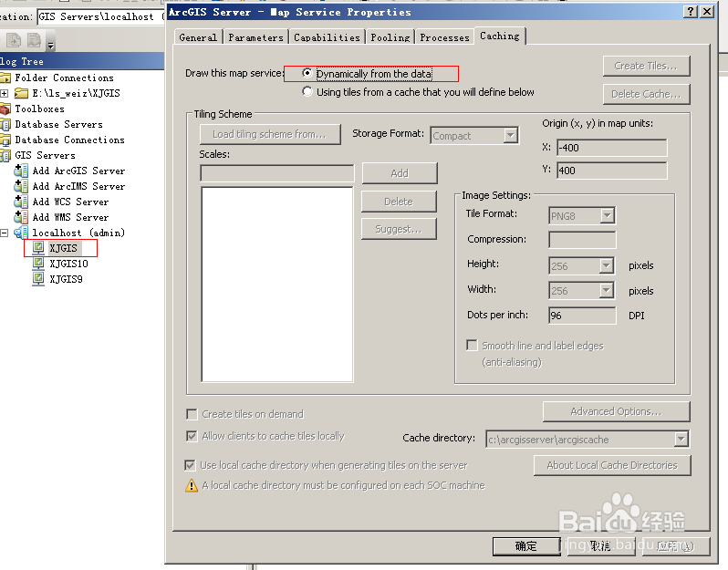Viewport: 728px width, 570px height.
Task: Click the catalog Location path field
Action: coord(100,16)
